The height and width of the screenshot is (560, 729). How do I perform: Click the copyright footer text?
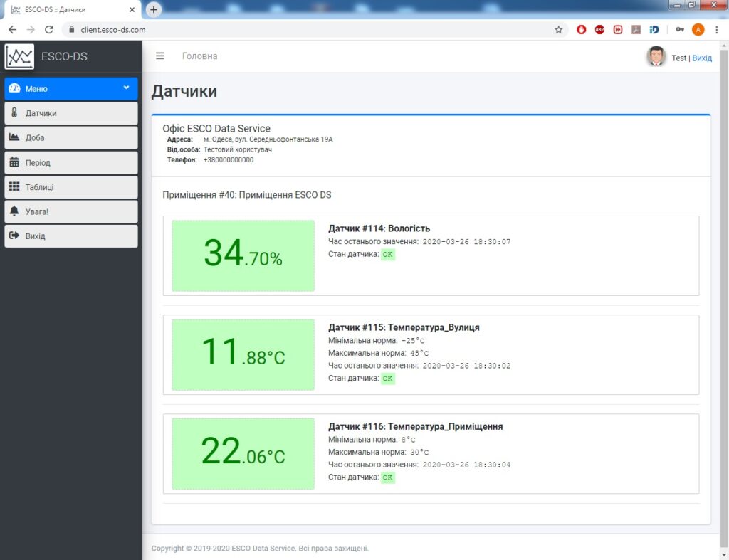pyautogui.click(x=260, y=549)
